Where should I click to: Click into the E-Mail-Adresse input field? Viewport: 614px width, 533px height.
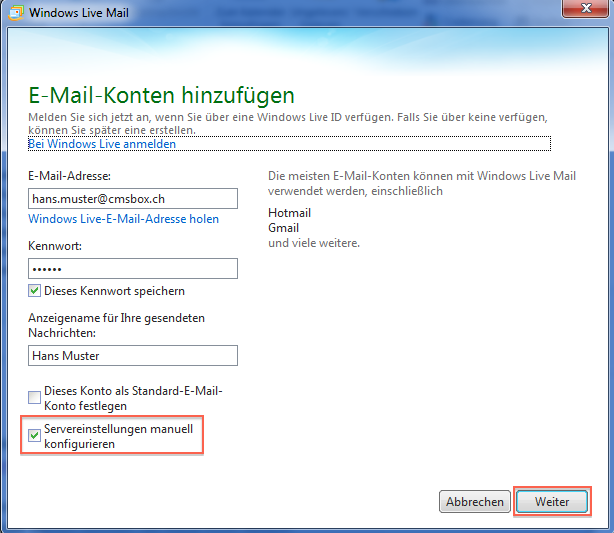pos(132,199)
